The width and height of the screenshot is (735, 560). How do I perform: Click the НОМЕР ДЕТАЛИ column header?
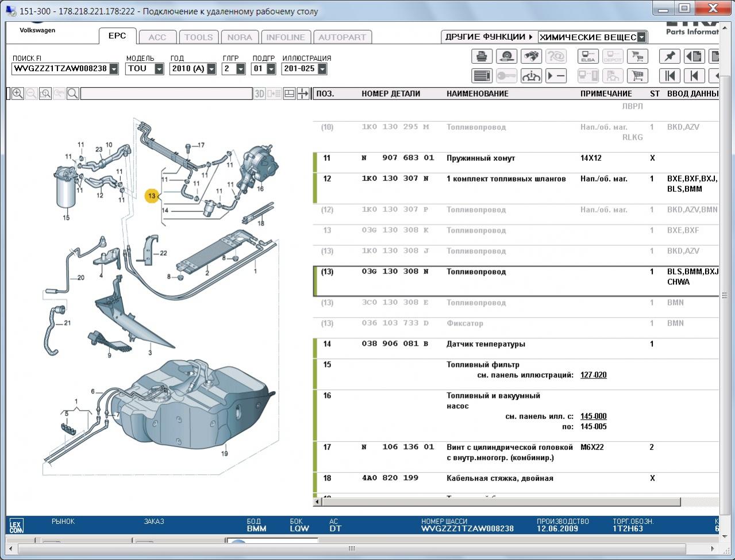391,94
